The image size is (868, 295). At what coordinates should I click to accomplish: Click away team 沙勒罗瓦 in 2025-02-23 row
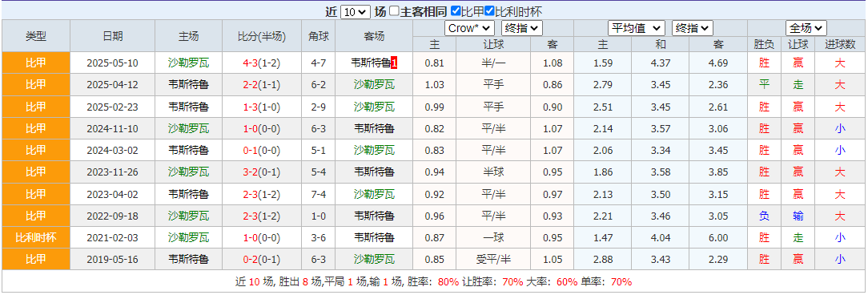pyautogui.click(x=374, y=107)
